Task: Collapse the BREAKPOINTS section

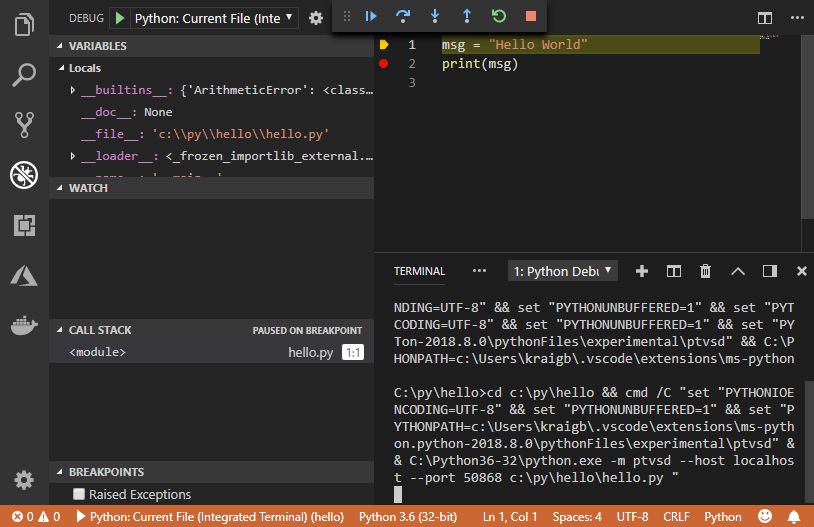Action: (x=60, y=472)
